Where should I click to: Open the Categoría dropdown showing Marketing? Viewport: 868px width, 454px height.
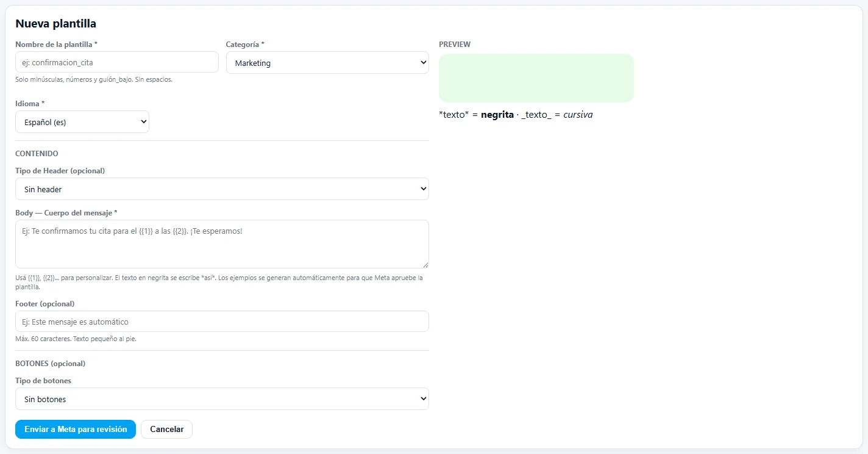pyautogui.click(x=327, y=63)
